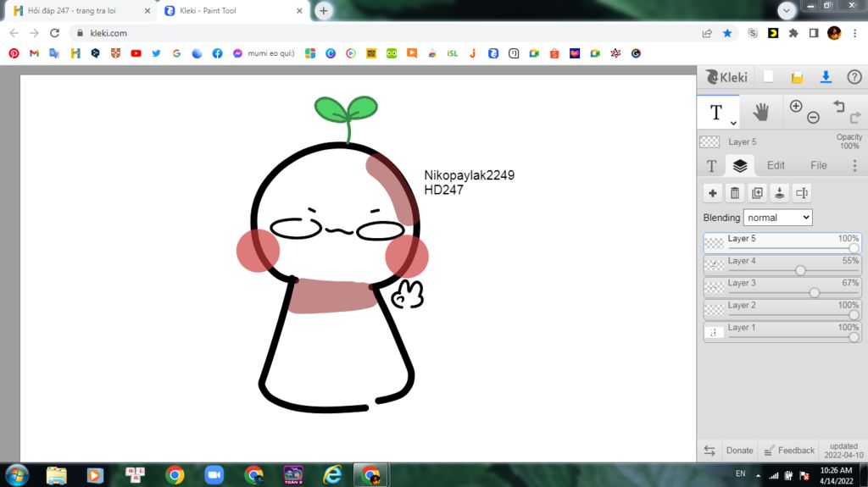Click the Nikopaylak2249 text on the canvas
Image resolution: width=868 pixels, height=487 pixels.
click(469, 174)
